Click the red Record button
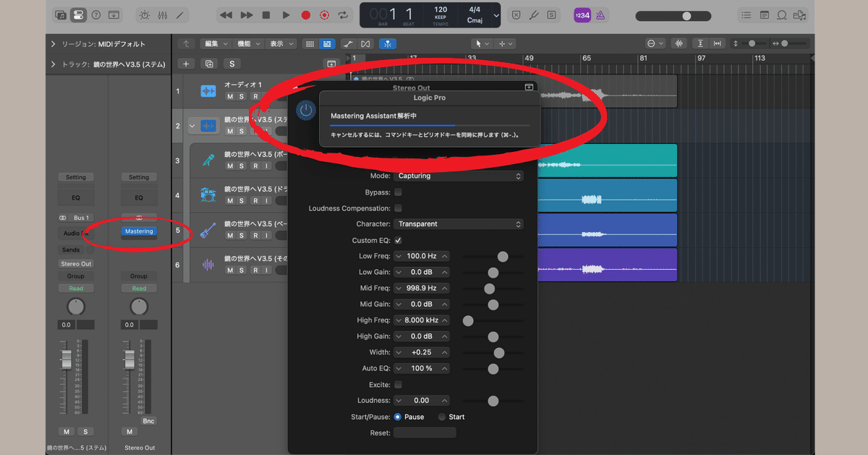Screen dimensions: 868x455 pos(305,14)
